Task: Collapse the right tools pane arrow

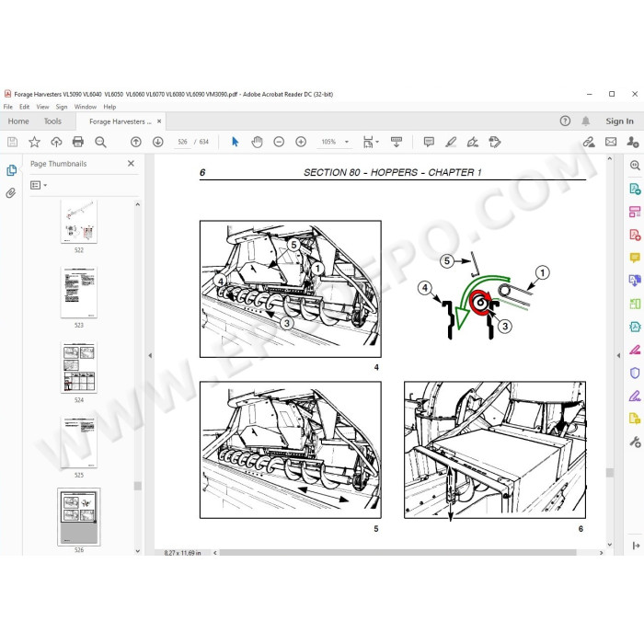Action: (x=618, y=356)
